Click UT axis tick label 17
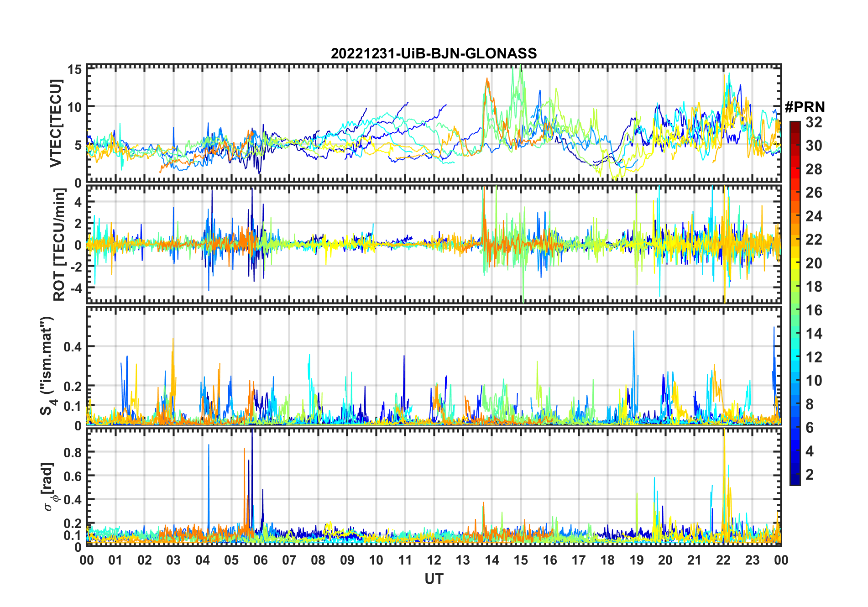Viewport: 868px width, 607px height. coord(579,560)
